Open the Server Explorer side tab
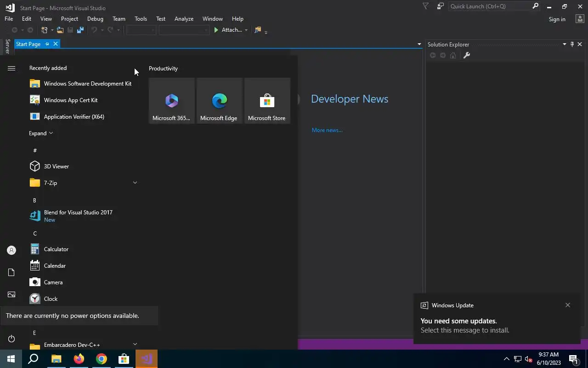The image size is (588, 368). point(7,46)
